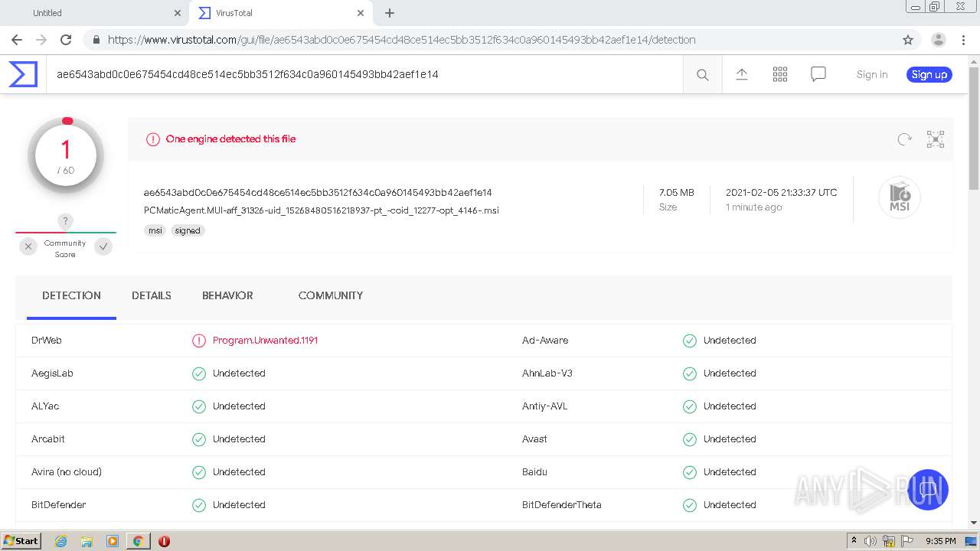
Task: Open a new browser tab
Action: tap(389, 13)
